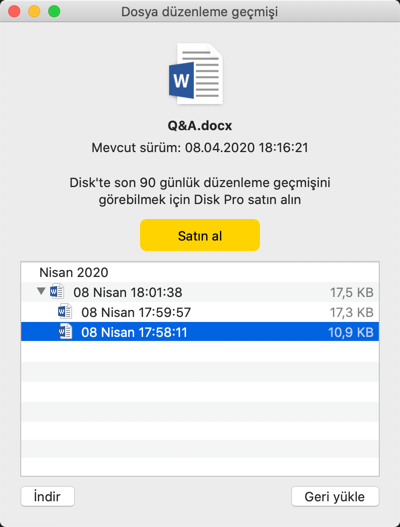This screenshot has width=400, height=527.
Task: Click İndir to download the version
Action: pos(47,496)
